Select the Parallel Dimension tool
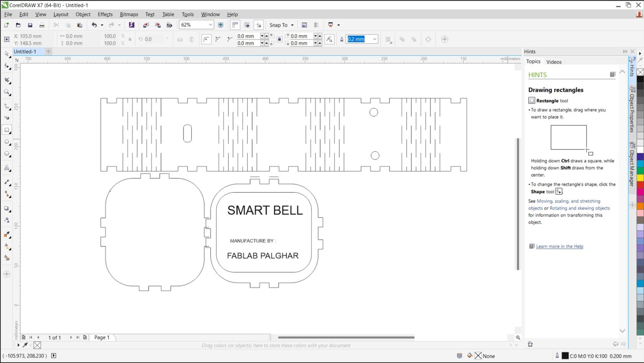This screenshot has width=644, height=363. tap(7, 182)
